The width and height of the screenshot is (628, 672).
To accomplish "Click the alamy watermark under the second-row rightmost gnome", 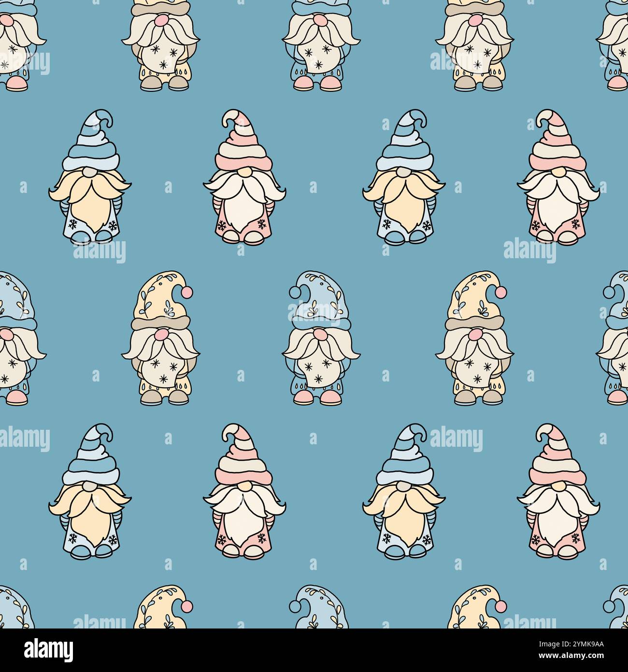I will 529,251.
